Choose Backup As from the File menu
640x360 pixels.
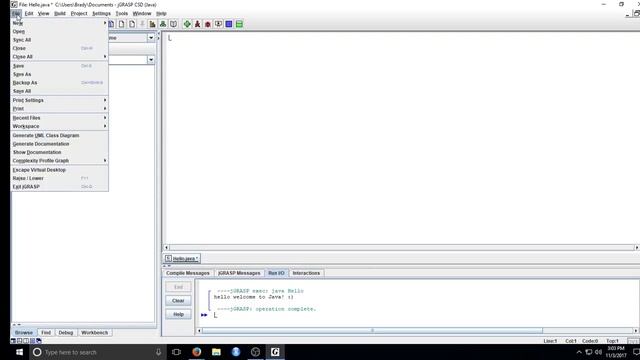pos(60,82)
